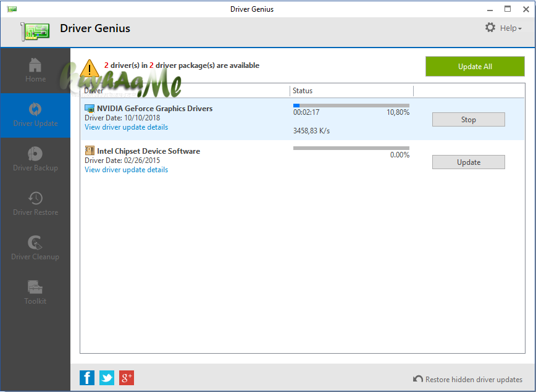Click the drivers available notice text
Screen dimensions: 536x392
tap(182, 65)
